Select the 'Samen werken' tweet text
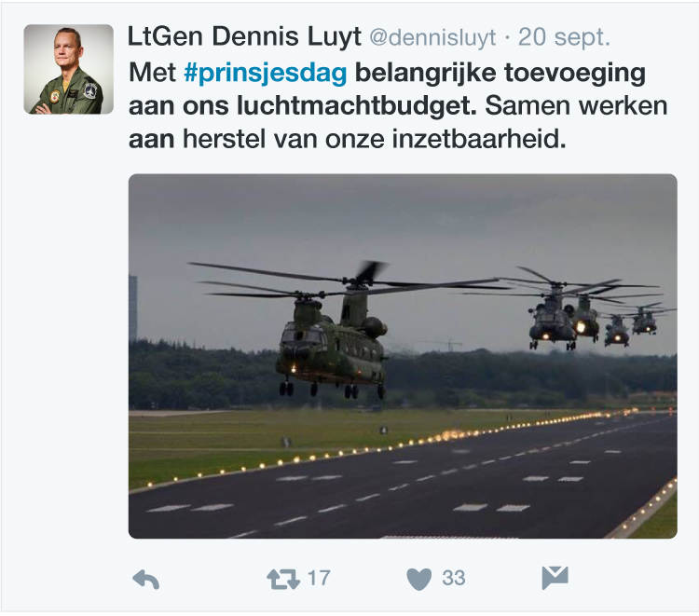Screen dimensions: 699x616 [576, 106]
